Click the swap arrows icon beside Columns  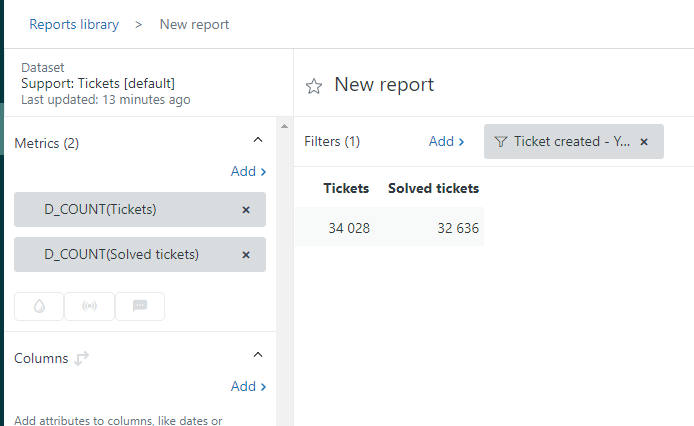pyautogui.click(x=82, y=357)
